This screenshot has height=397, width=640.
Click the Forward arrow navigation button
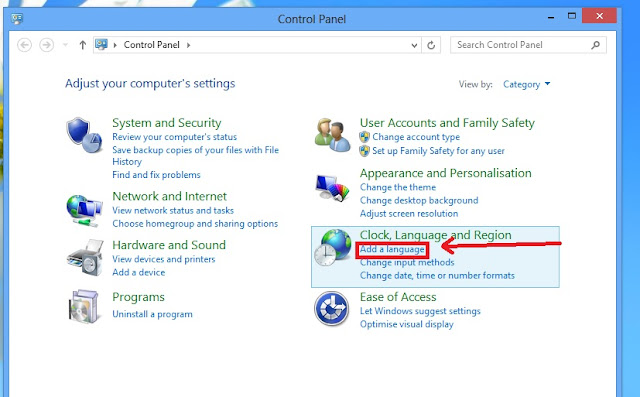[x=47, y=45]
